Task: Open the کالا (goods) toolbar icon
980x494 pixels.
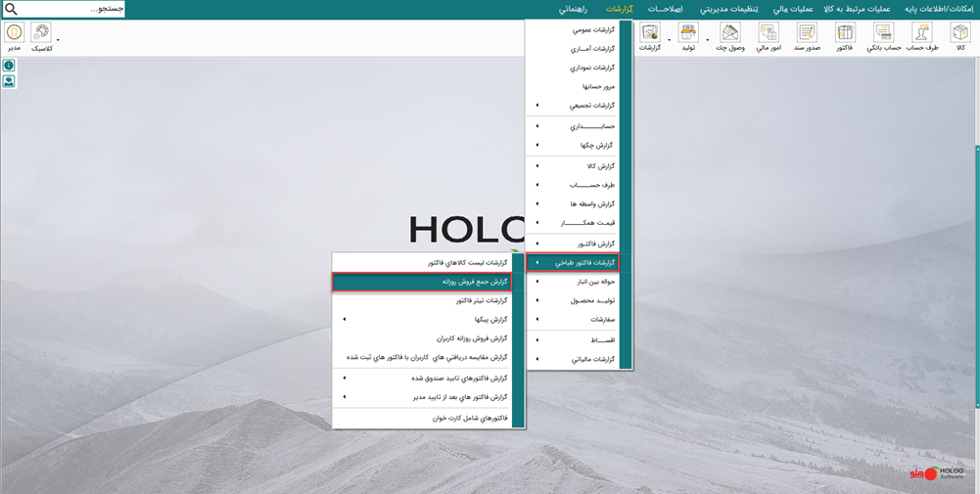Action: (x=959, y=37)
